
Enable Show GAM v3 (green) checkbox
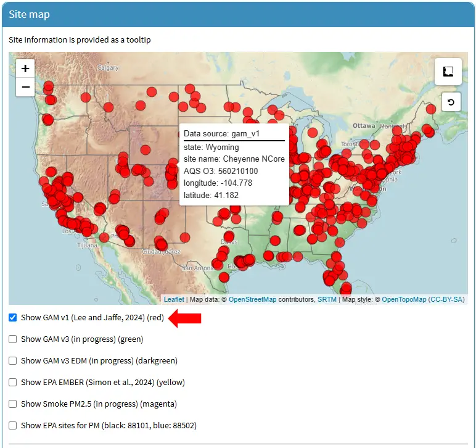point(13,339)
